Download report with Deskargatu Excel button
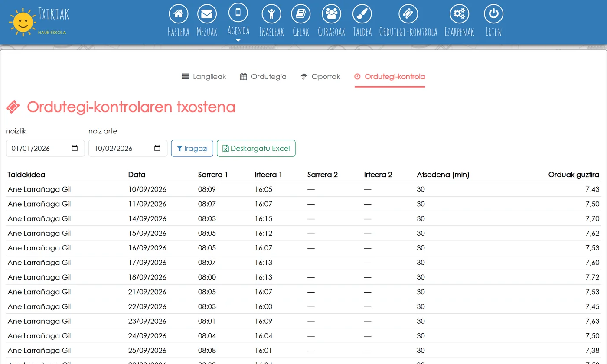This screenshot has width=607, height=364. pyautogui.click(x=256, y=148)
